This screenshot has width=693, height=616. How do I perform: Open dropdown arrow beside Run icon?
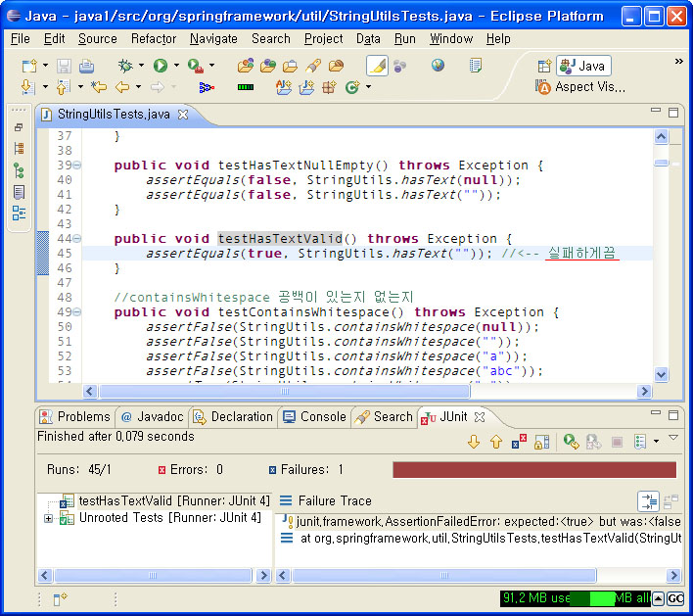click(x=176, y=66)
